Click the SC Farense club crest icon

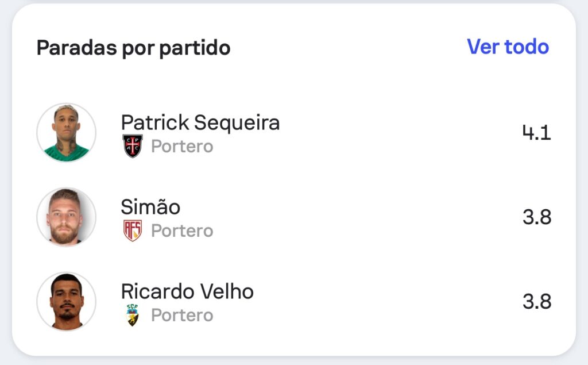coord(133,315)
